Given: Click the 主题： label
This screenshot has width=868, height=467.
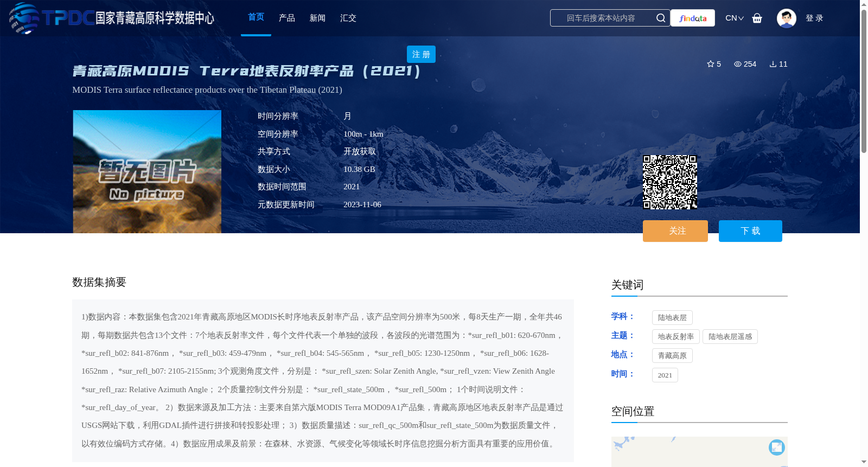Looking at the screenshot, I should click(x=623, y=335).
